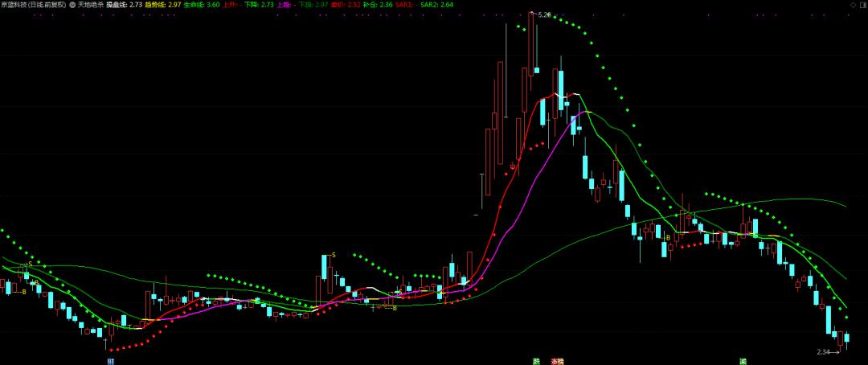
Task: Click the 操盘线: 2.73 value
Action: click(x=125, y=5)
